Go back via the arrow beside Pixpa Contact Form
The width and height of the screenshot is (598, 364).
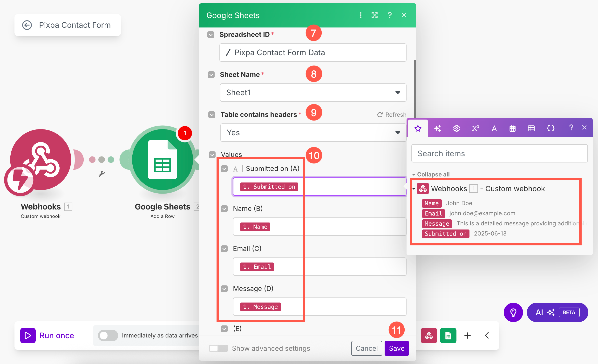(27, 25)
